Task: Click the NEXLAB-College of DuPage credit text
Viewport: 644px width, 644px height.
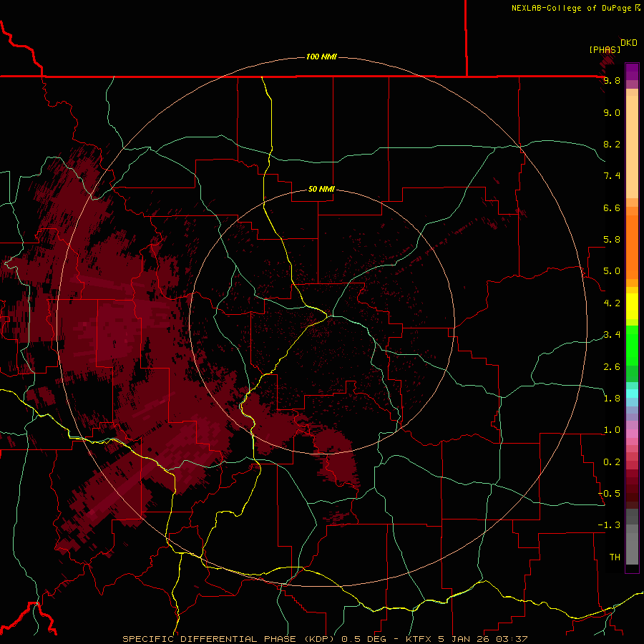Action: [572, 8]
